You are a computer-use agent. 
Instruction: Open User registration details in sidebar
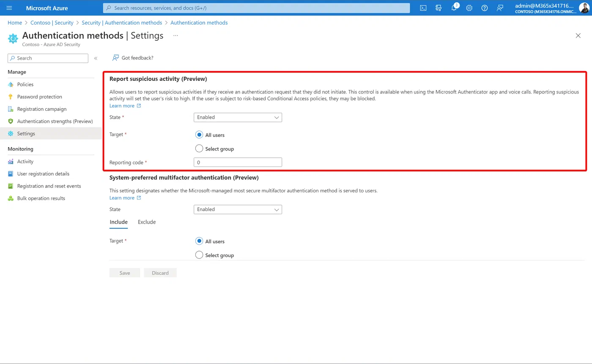[x=43, y=174]
